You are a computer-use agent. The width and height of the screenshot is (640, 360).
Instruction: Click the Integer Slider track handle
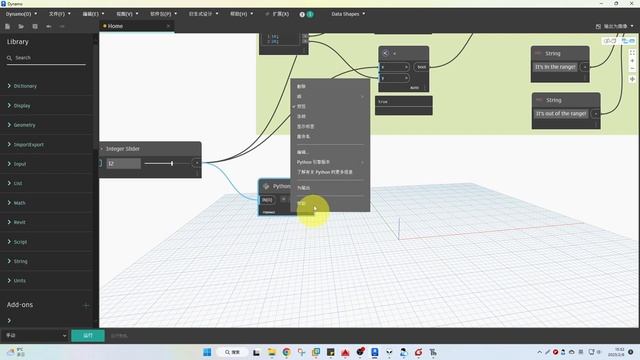coord(172,163)
